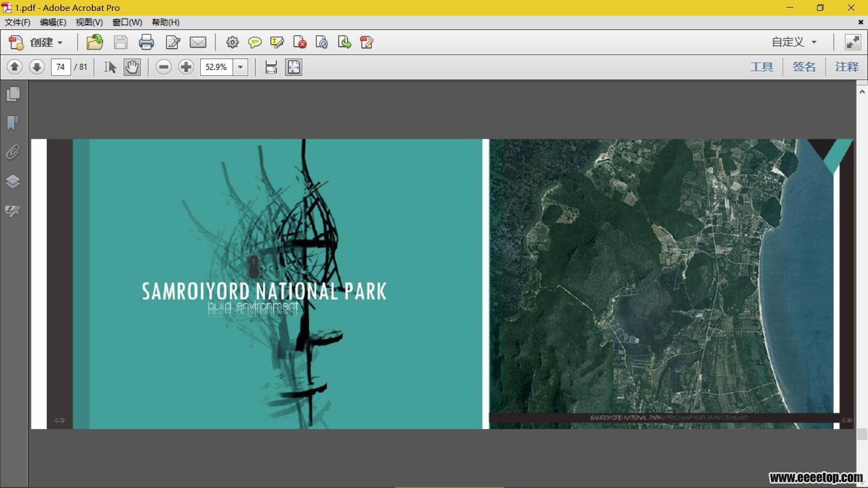Click the scroll up arrow on the scrollbar
The height and width of the screenshot is (488, 868).
[x=862, y=92]
